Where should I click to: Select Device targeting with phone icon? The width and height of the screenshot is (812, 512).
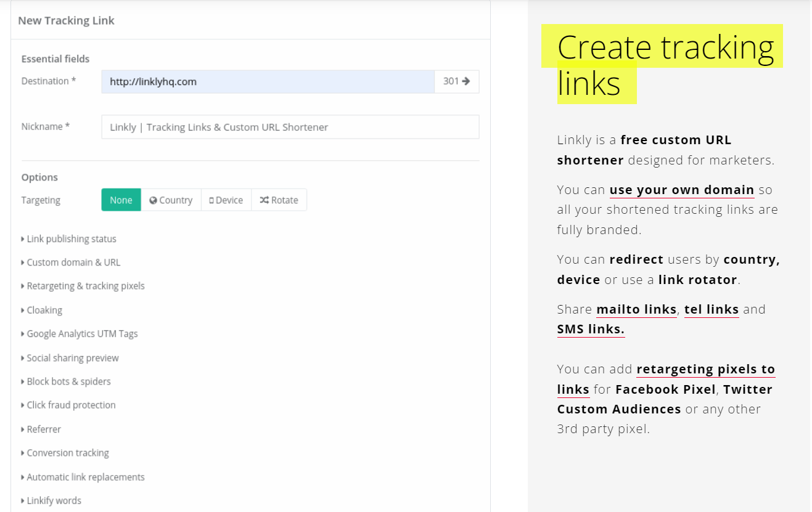click(x=226, y=200)
